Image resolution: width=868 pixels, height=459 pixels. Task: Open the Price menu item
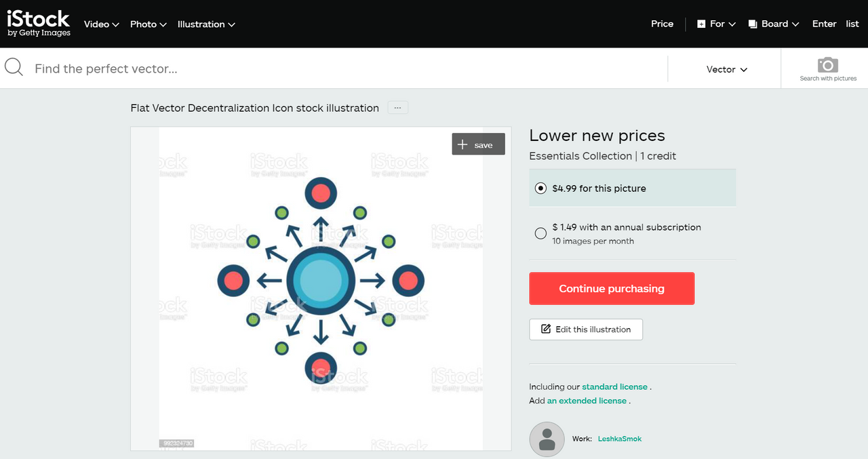(662, 24)
